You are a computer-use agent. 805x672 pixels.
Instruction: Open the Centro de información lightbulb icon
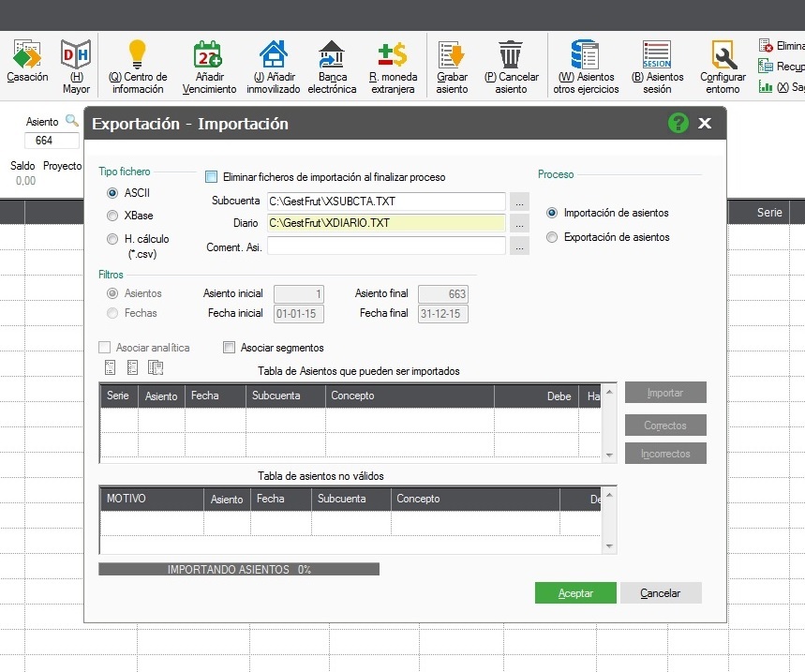pos(138,54)
